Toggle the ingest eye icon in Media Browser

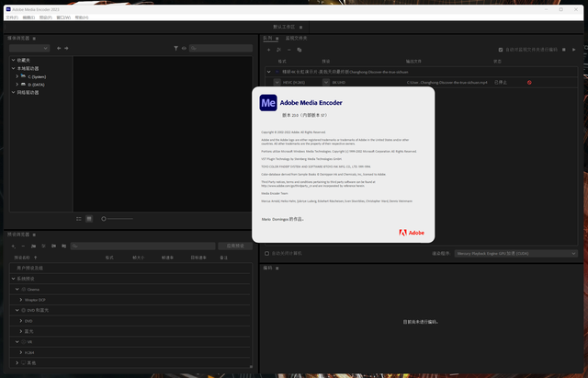tap(184, 48)
